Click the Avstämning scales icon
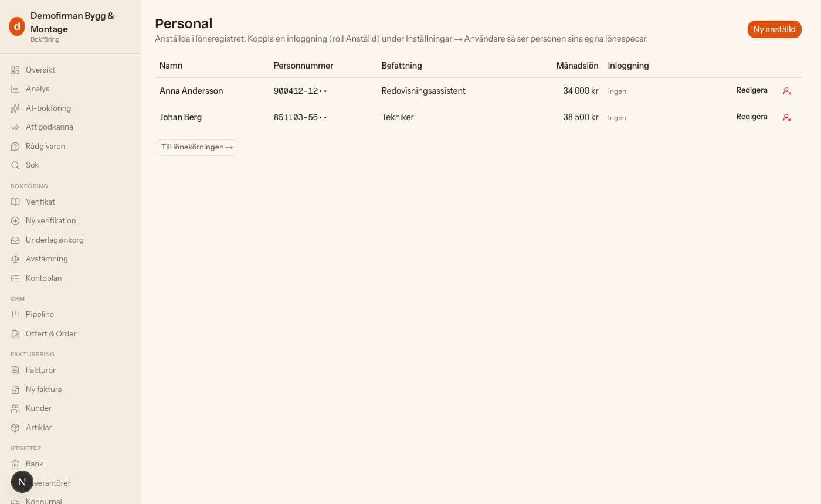821x504 pixels. (15, 259)
